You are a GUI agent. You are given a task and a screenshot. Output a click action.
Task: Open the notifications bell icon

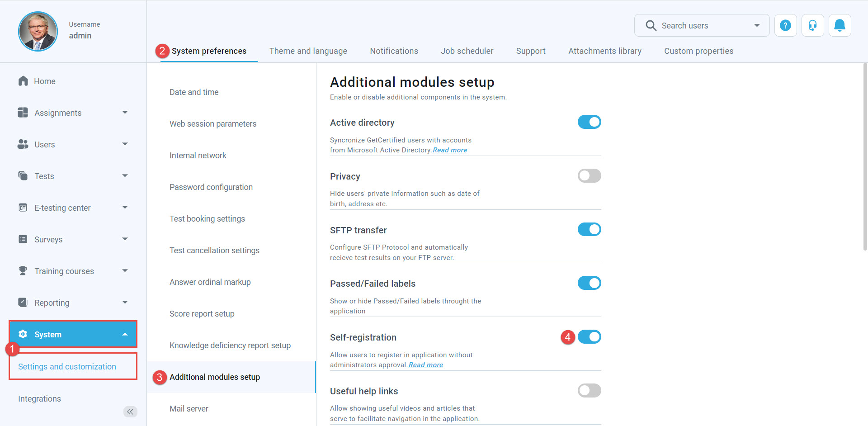840,25
